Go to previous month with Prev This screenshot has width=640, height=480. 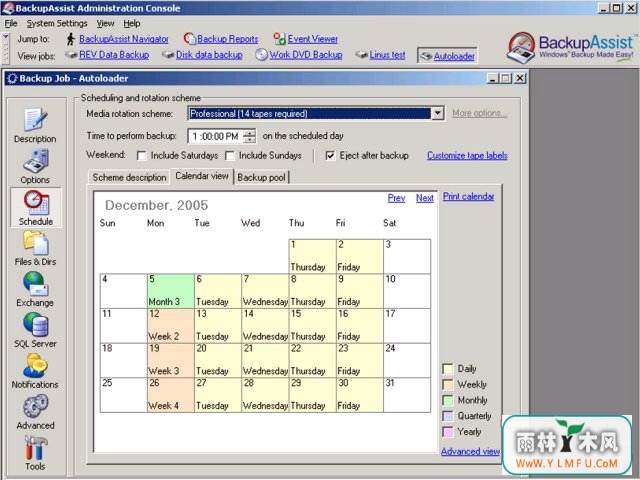(396, 198)
